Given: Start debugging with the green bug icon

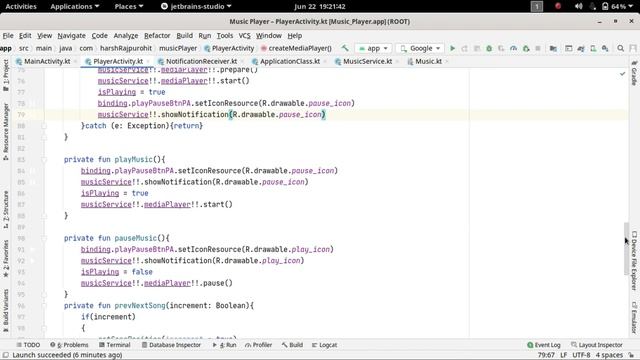Looking at the screenshot, I should 489,48.
